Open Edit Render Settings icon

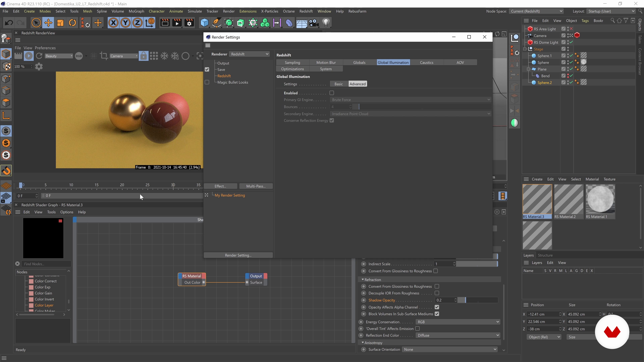[x=189, y=23]
